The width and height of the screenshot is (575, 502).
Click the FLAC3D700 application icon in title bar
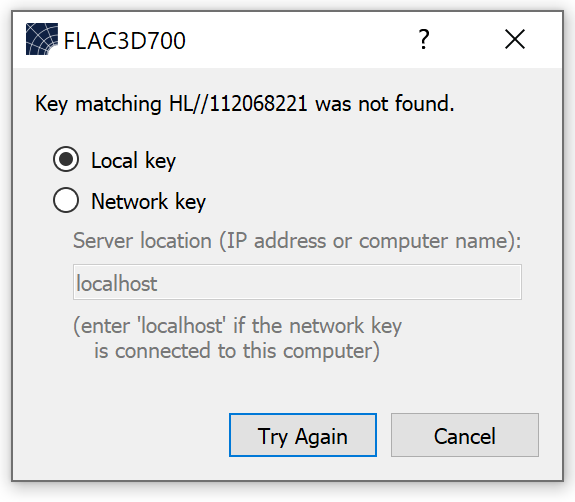click(42, 39)
